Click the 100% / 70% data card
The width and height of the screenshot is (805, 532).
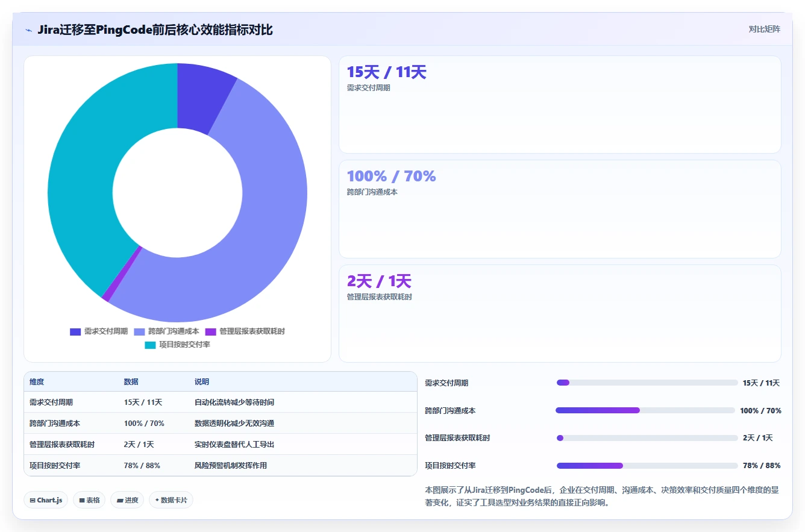(x=560, y=209)
